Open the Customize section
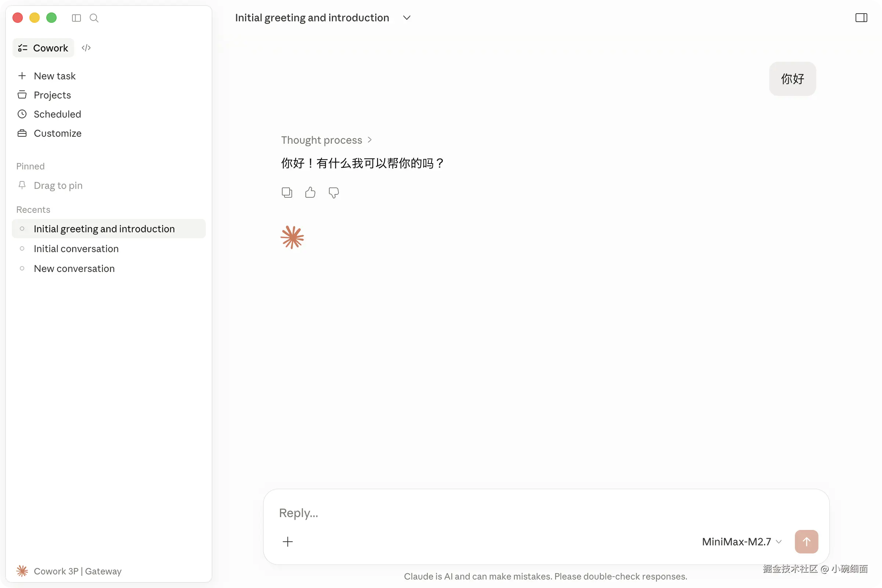The height and width of the screenshot is (588, 882). pyautogui.click(x=57, y=133)
